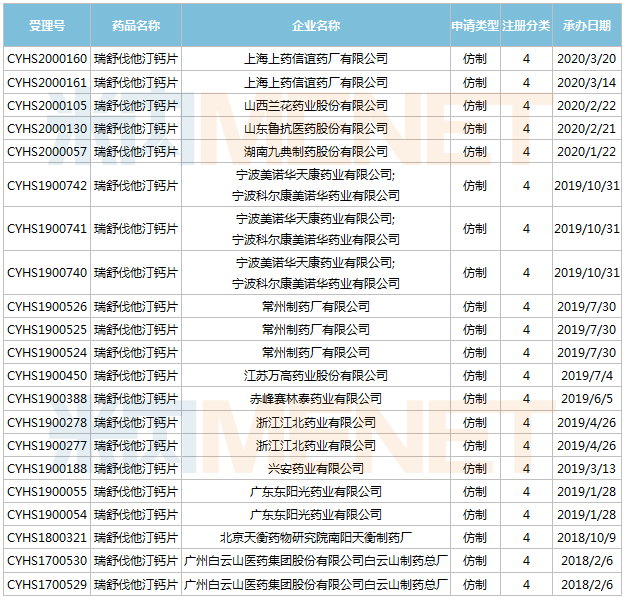
Task: Select cell CYHS2000105
Action: click(x=47, y=105)
